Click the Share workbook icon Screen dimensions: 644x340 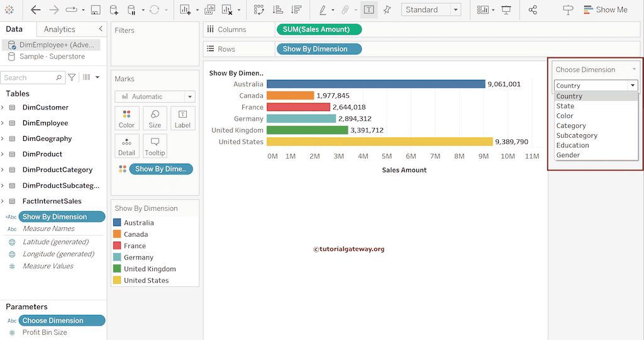pos(533,10)
